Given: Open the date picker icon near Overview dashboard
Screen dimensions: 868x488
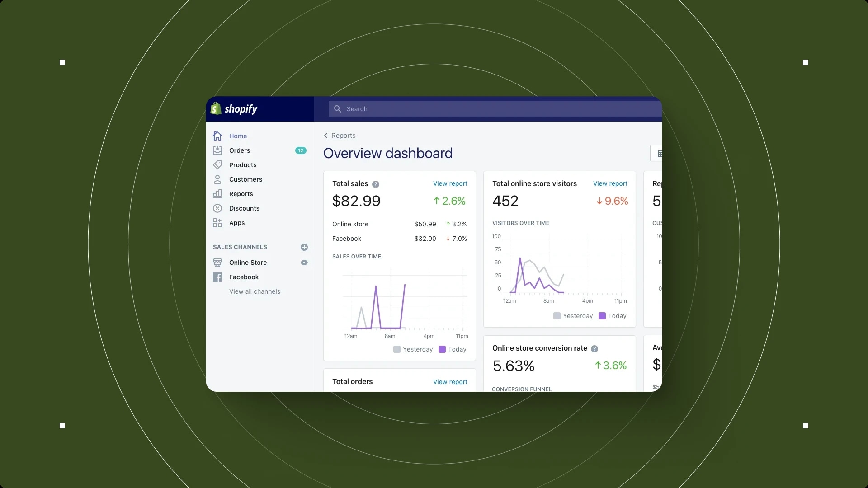Looking at the screenshot, I should coord(660,153).
